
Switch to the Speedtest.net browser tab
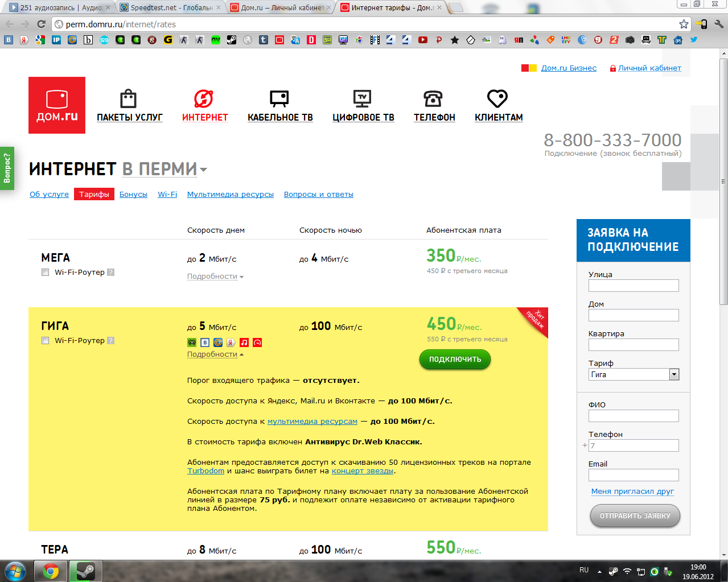[170, 7]
